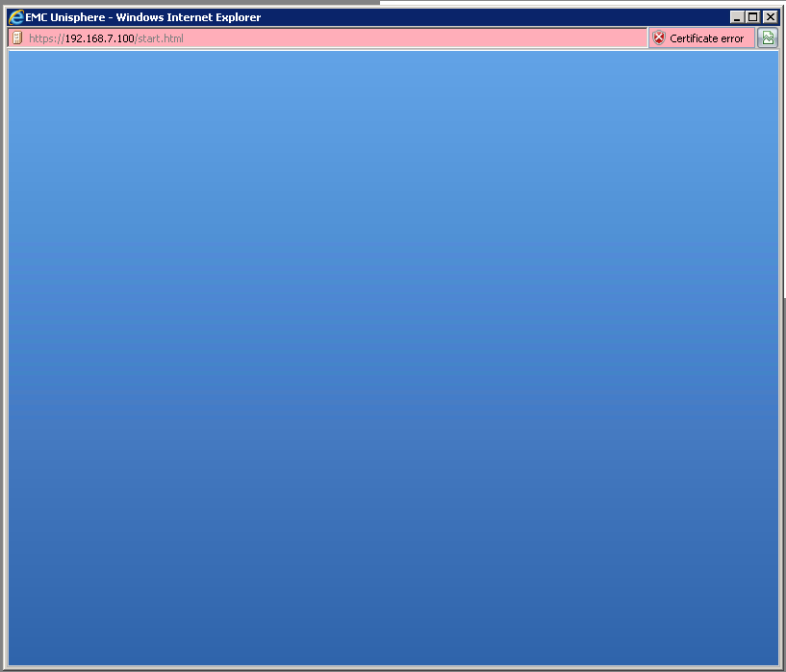This screenshot has height=672, width=786.
Task: Maximize the EMC Unisphere window
Action: [x=753, y=17]
